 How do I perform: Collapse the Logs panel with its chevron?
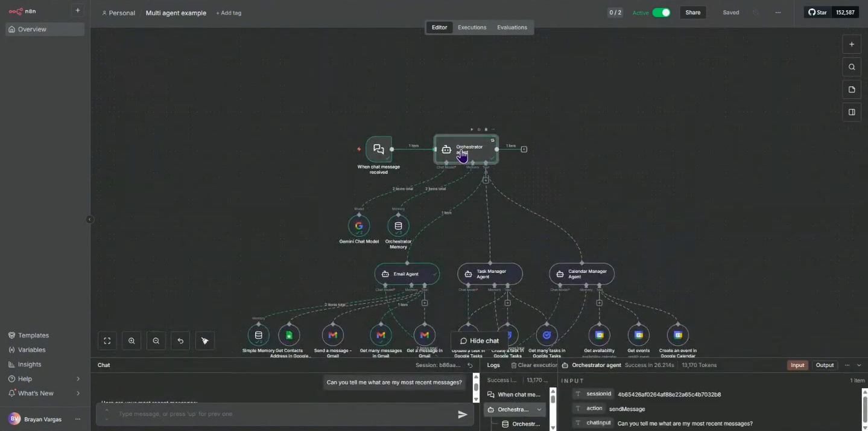tap(859, 365)
